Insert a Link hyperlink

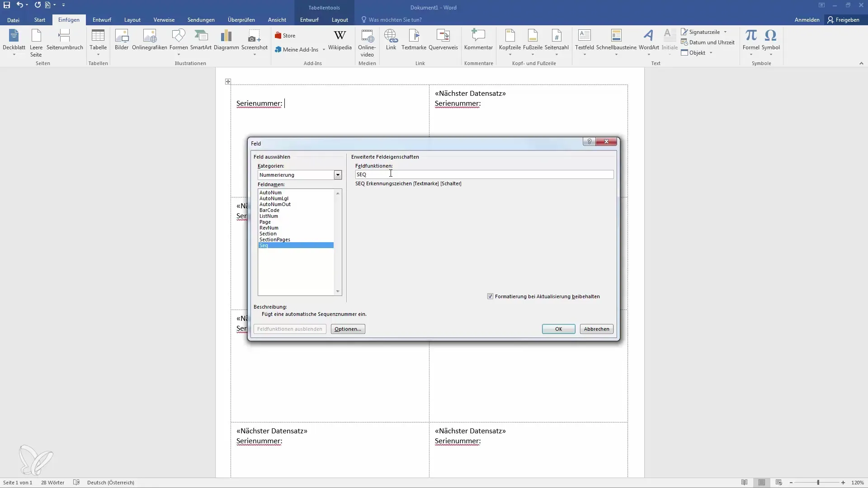(x=391, y=40)
